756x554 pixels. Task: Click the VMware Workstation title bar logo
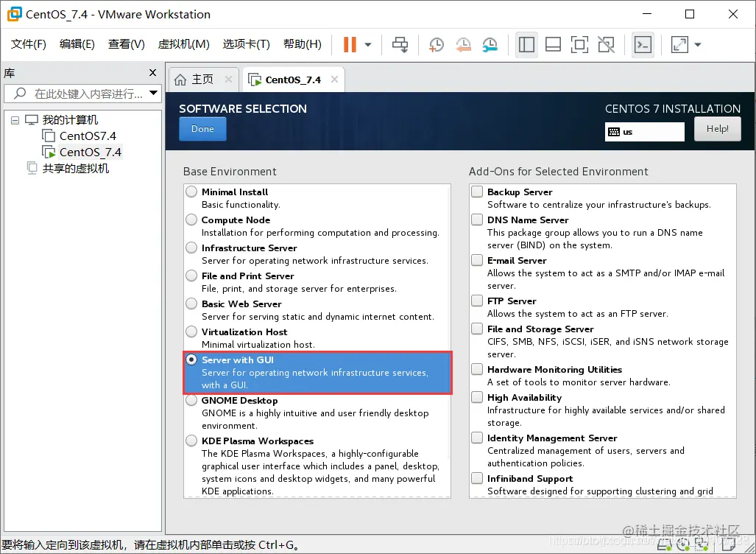pos(14,14)
